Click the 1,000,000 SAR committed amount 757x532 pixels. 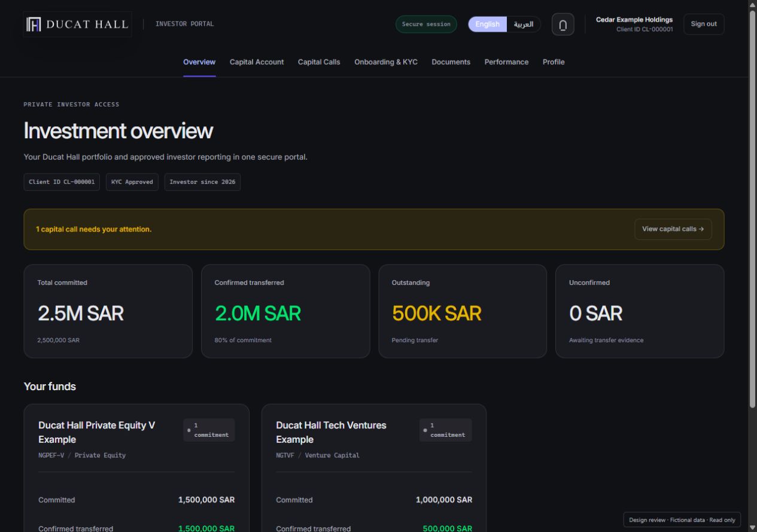tap(444, 500)
